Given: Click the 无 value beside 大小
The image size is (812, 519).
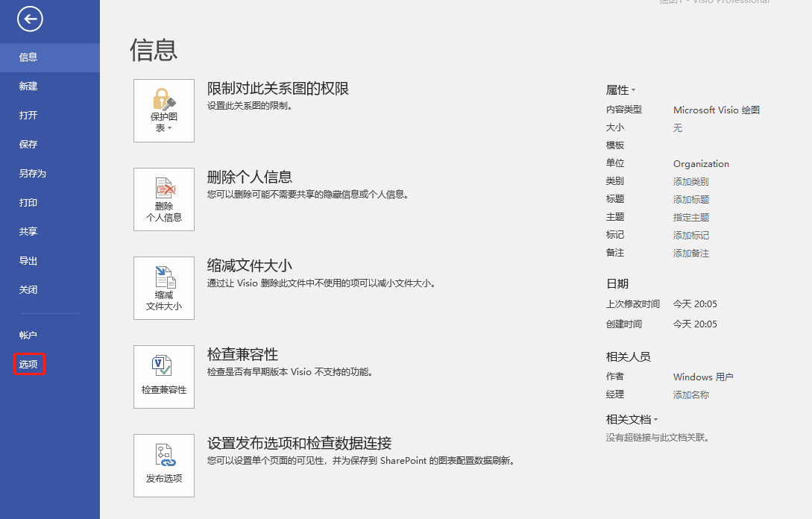Looking at the screenshot, I should tap(677, 128).
